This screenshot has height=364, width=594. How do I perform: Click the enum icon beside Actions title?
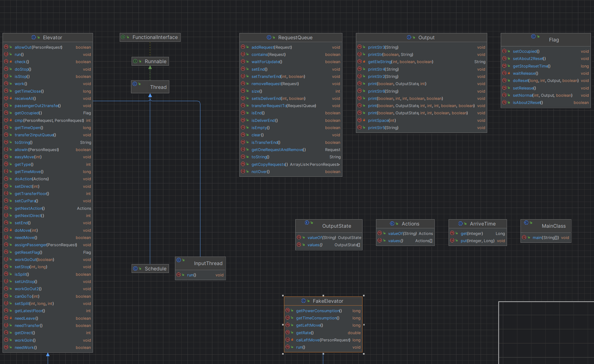(x=392, y=224)
